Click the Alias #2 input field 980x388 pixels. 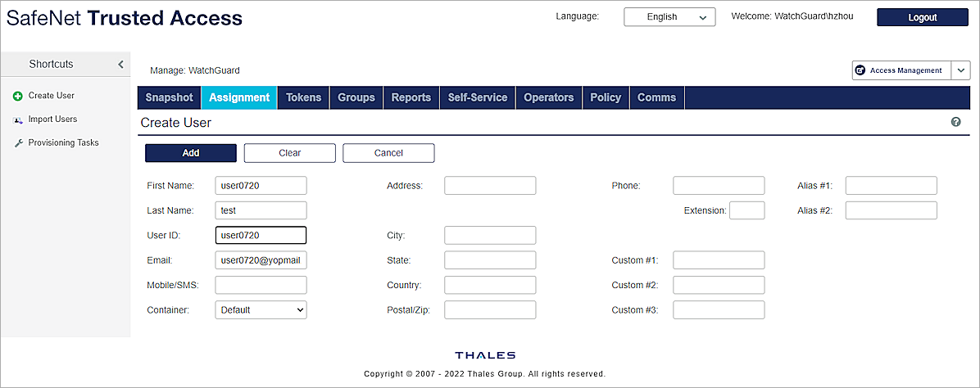(x=892, y=210)
